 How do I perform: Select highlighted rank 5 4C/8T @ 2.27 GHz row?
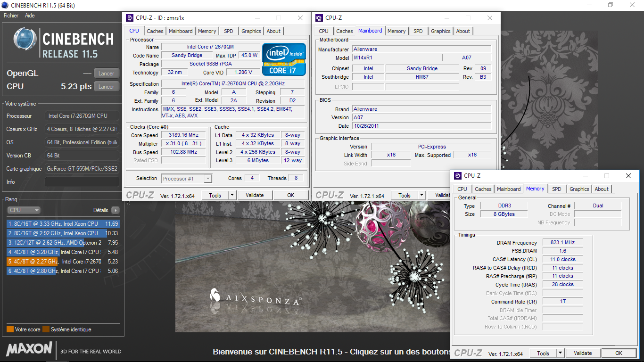(63, 262)
